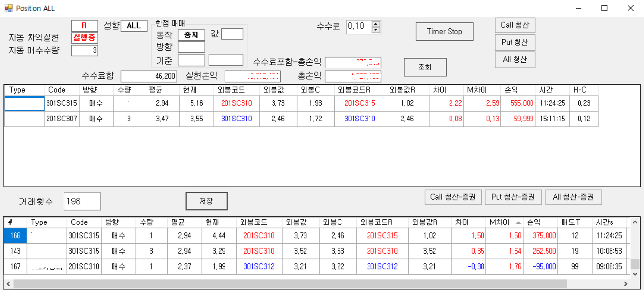The image size is (644, 290).
Task: Click the Call 청산 button
Action: (x=515, y=25)
